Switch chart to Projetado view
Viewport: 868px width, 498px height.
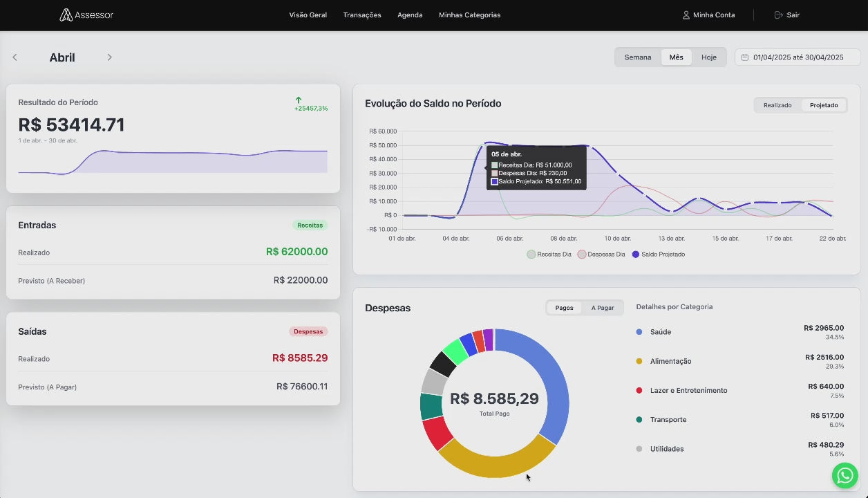coord(824,105)
